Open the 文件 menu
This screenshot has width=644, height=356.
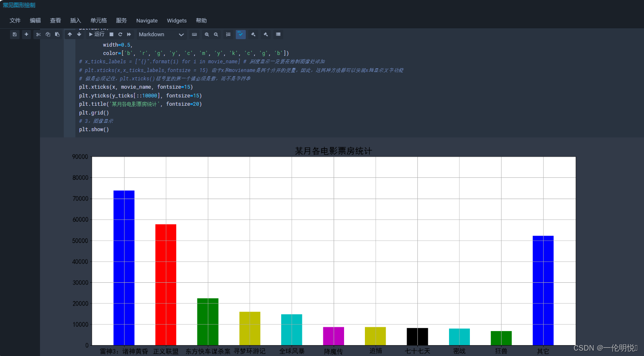[x=15, y=20]
